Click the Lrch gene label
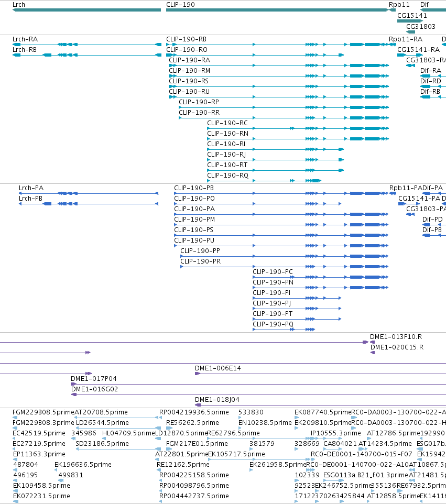 click(19, 5)
